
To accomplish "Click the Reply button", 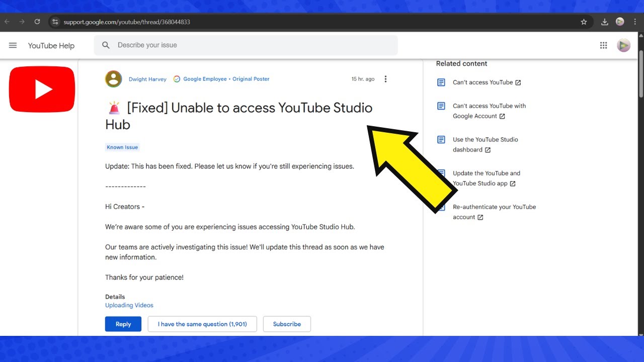I will pos(123,324).
